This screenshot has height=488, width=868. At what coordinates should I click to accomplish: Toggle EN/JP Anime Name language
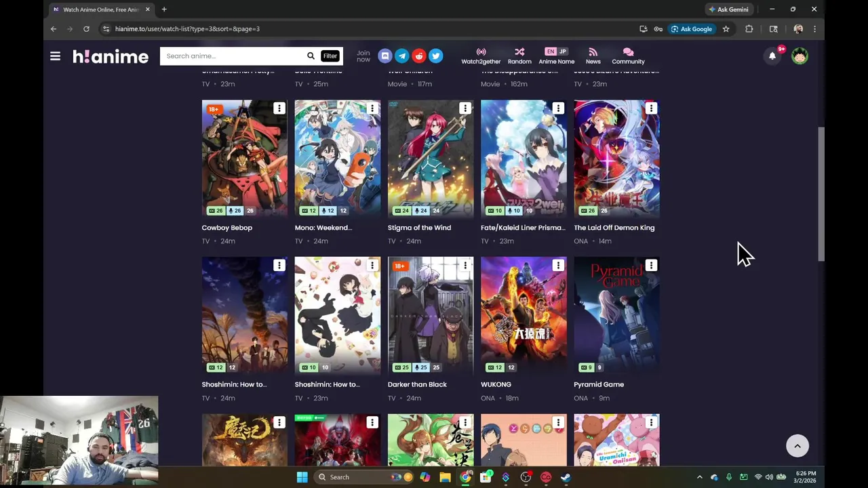pyautogui.click(x=556, y=56)
